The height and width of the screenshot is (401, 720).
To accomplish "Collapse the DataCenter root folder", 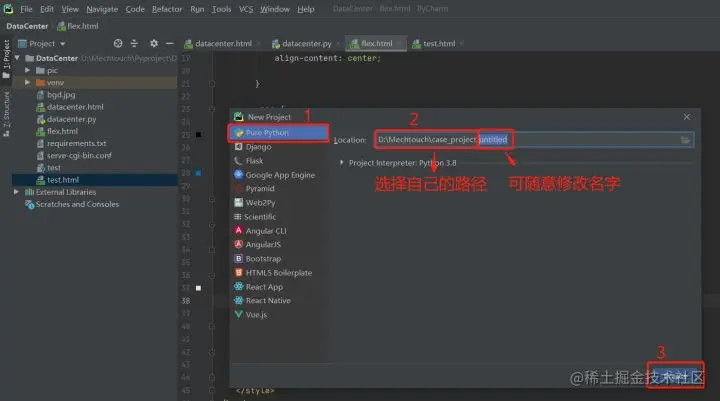I will (x=17, y=58).
